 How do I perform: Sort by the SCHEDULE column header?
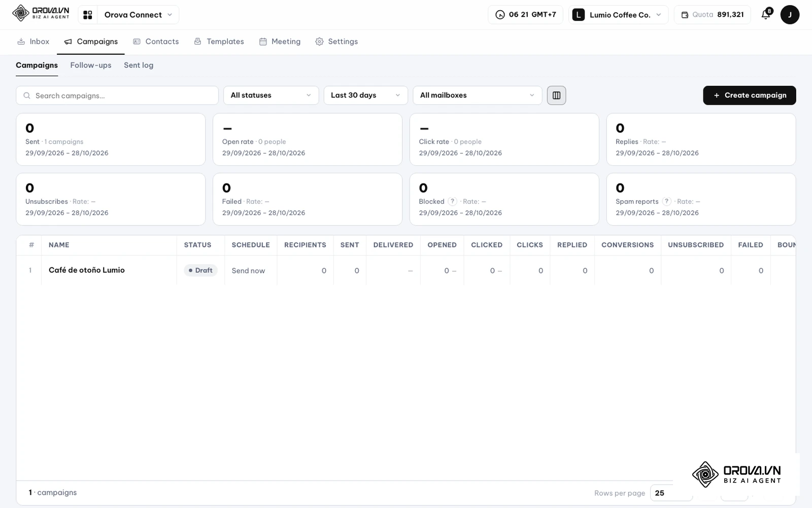point(251,245)
